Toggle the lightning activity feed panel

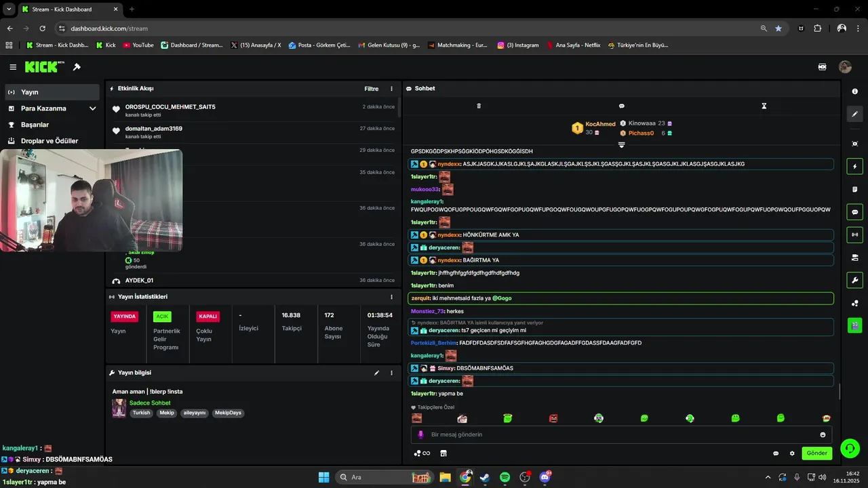click(x=854, y=167)
